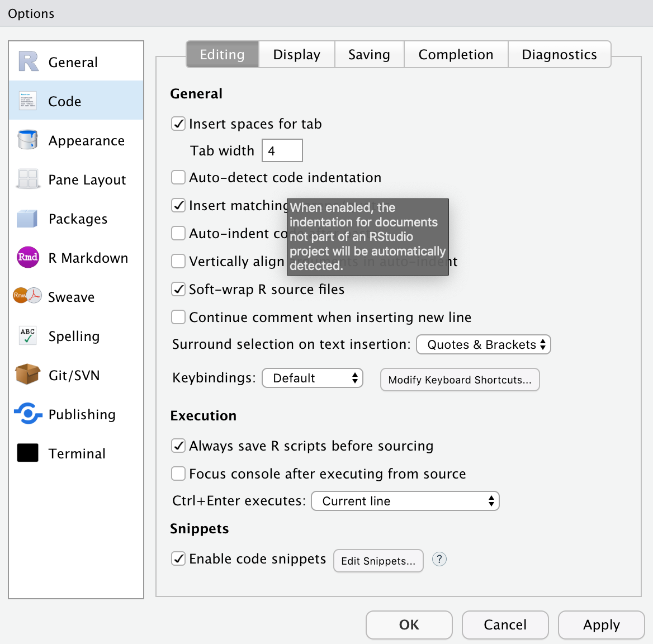Open Git/SVN settings via box icon
Image resolution: width=653 pixels, height=644 pixels.
tap(27, 375)
